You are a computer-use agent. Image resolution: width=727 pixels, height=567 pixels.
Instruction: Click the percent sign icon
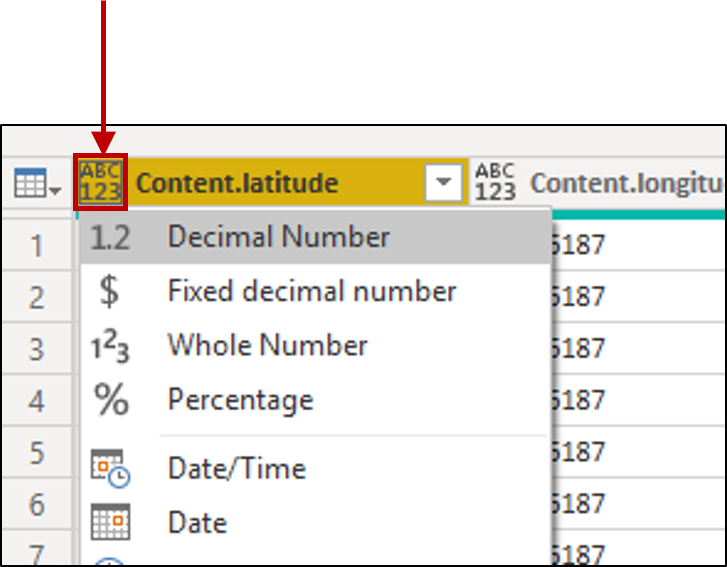(x=111, y=399)
